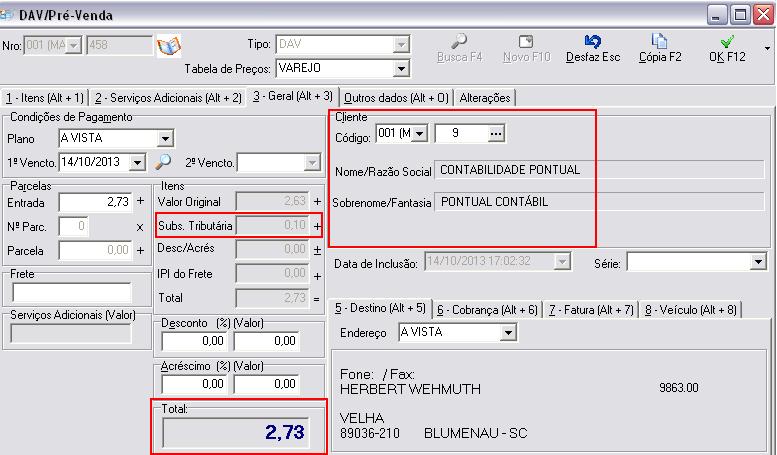777x455 pixels.
Task: Confirm with the OK F12 checkmark
Action: click(727, 42)
